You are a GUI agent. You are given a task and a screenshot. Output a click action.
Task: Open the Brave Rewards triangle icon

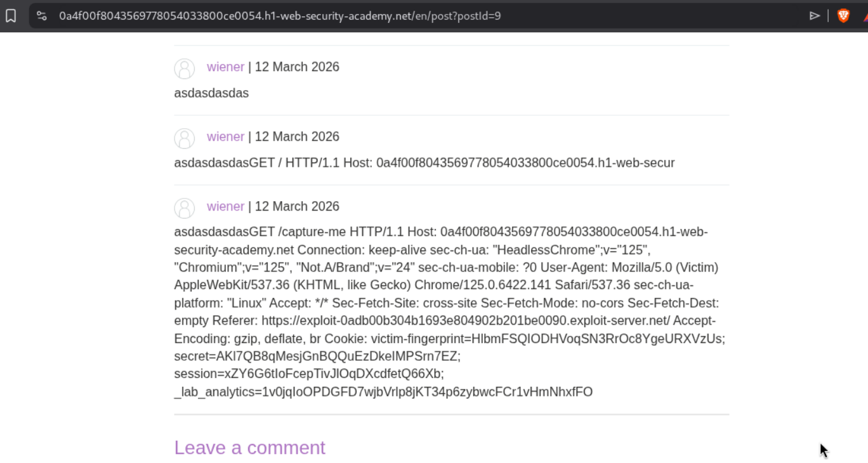(864, 16)
